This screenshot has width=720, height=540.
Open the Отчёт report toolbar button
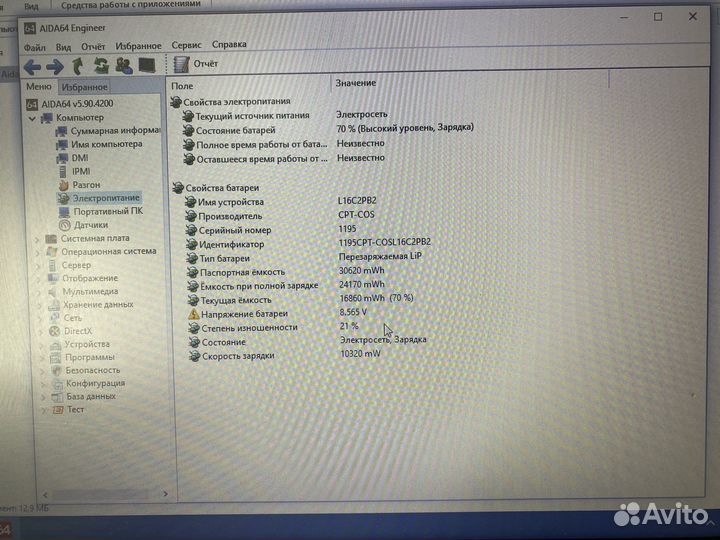coord(196,64)
